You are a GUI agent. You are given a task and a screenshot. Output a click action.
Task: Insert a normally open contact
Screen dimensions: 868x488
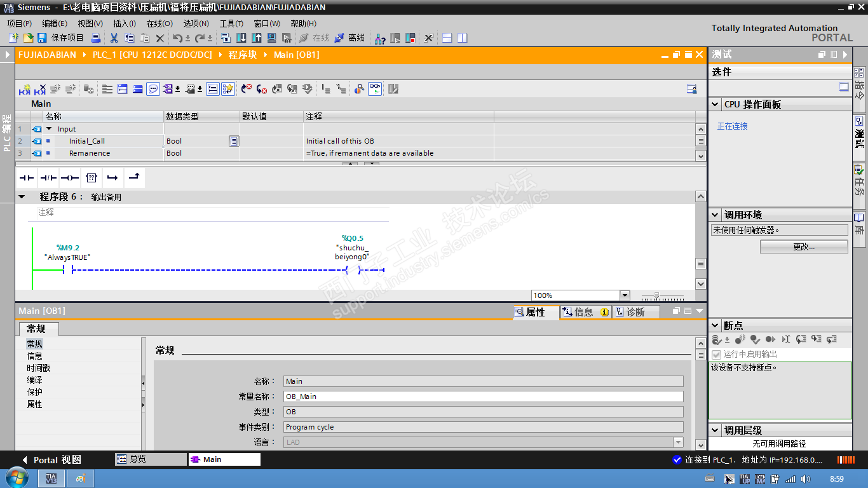[27, 178]
